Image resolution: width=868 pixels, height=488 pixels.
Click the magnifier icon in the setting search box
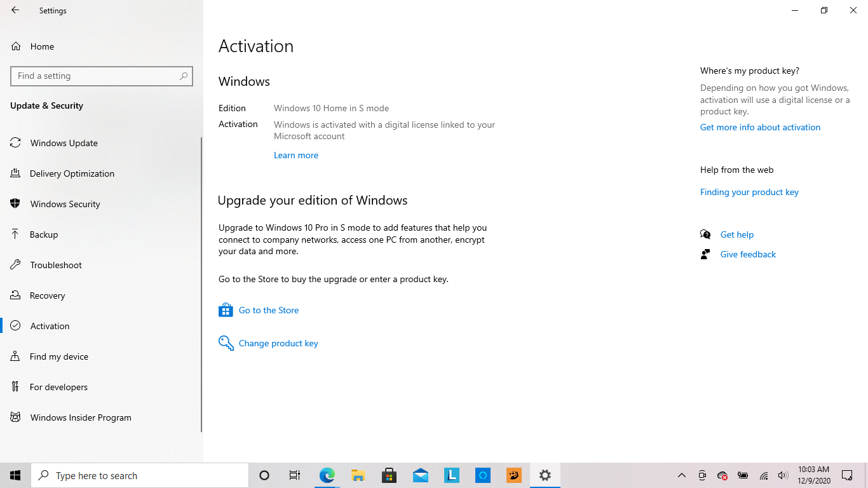[184, 76]
